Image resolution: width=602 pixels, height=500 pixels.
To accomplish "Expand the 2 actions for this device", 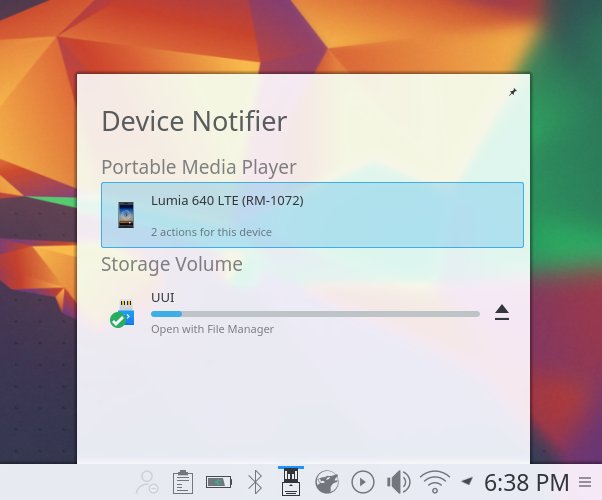I will coord(211,232).
